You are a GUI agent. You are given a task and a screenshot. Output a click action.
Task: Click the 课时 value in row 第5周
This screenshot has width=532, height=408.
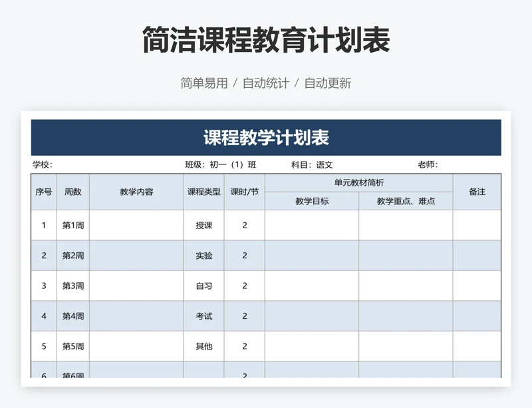point(245,346)
